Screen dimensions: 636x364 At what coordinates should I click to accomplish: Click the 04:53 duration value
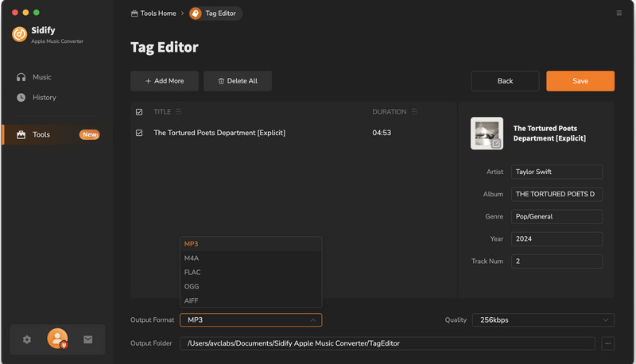tap(382, 133)
